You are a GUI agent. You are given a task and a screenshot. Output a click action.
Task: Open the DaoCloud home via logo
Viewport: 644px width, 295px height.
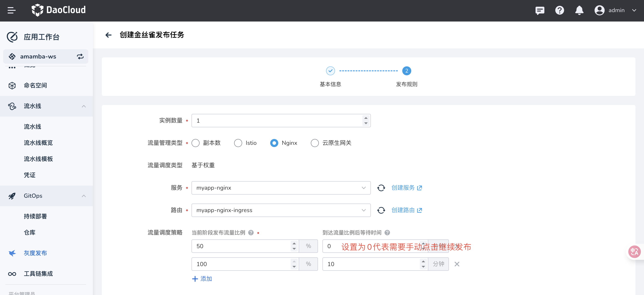(x=59, y=10)
